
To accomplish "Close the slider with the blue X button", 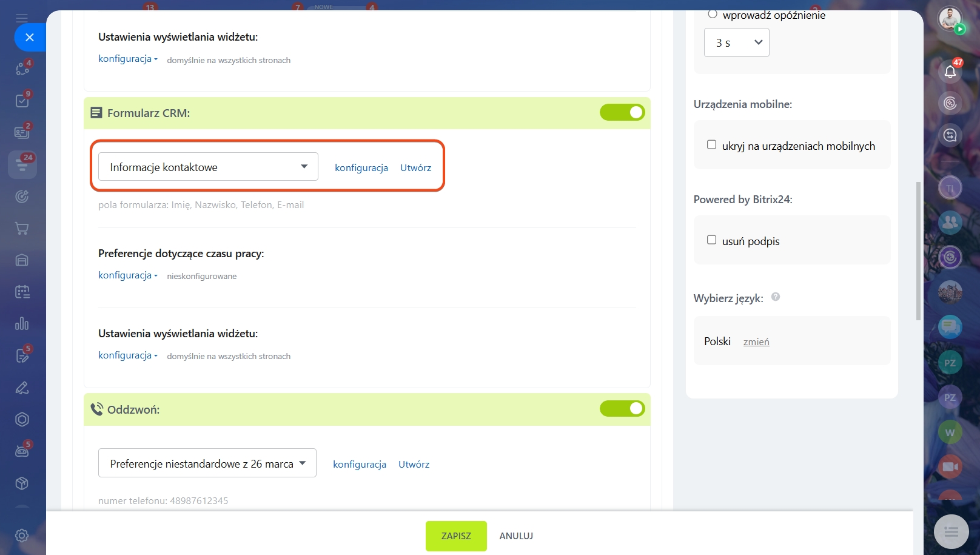I will [x=29, y=38].
